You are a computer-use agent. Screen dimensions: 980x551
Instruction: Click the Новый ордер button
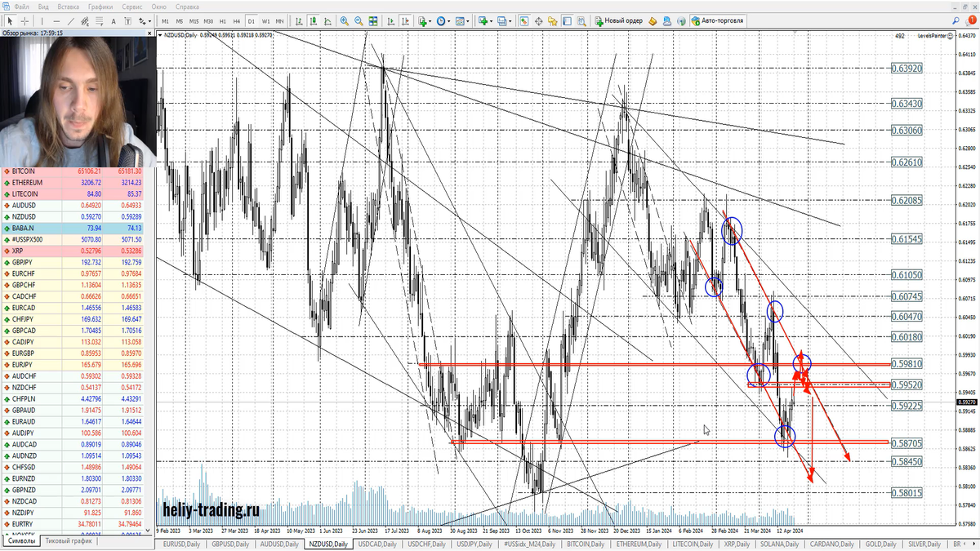click(x=619, y=20)
